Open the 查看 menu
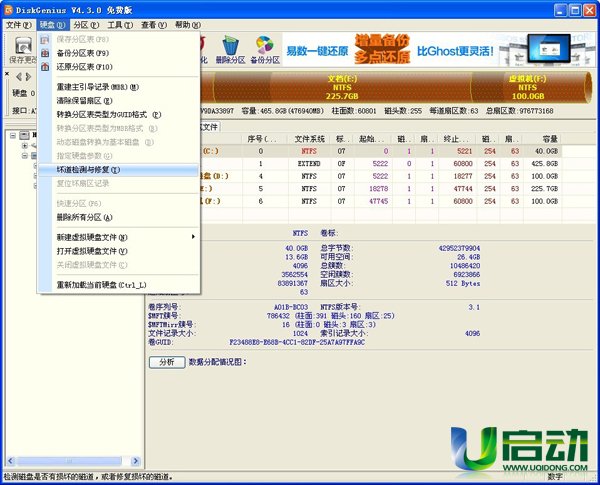Image resolution: width=600 pixels, height=485 pixels. point(154,25)
